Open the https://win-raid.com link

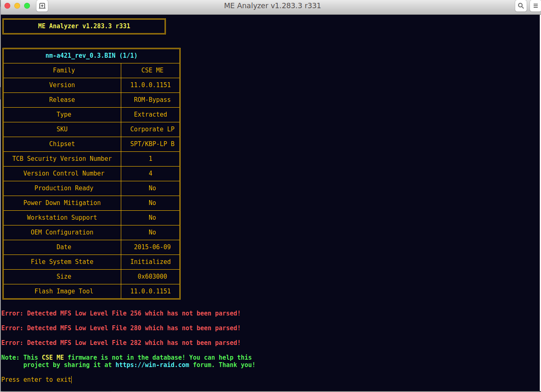tap(152, 365)
